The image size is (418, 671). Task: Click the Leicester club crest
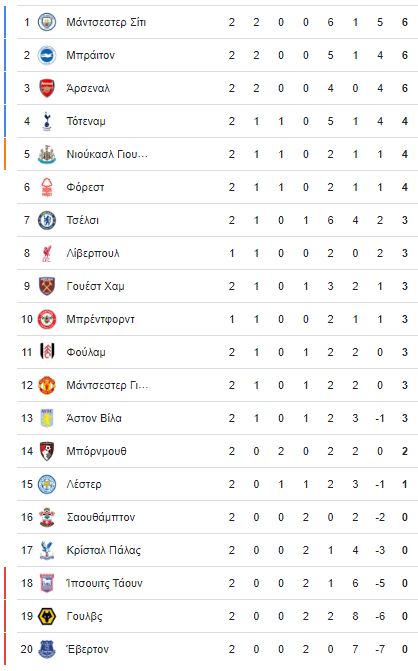coord(47,484)
